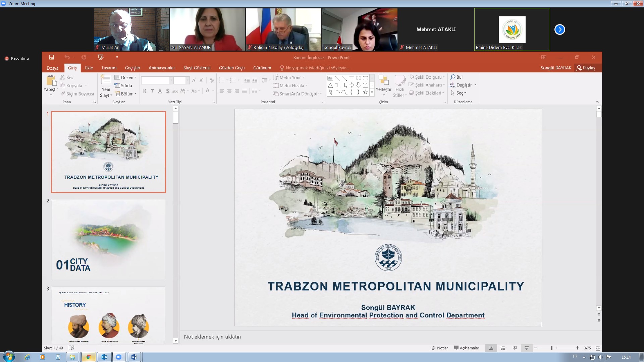Select the right arrow shape in gallery

(x=351, y=85)
